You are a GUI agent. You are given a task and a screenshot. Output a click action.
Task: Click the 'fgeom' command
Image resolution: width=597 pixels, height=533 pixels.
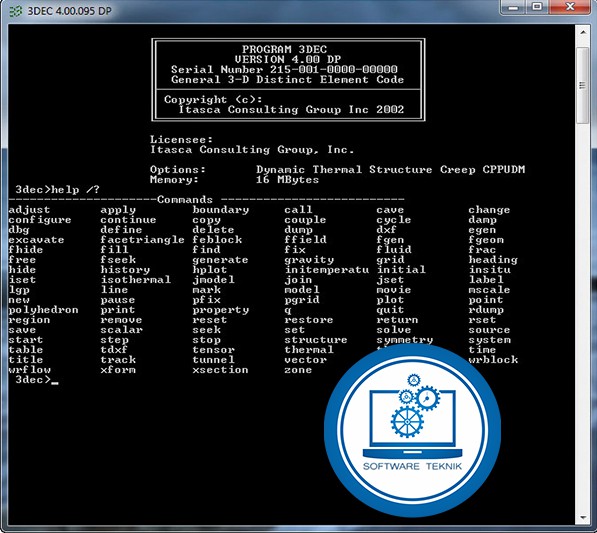click(486, 240)
